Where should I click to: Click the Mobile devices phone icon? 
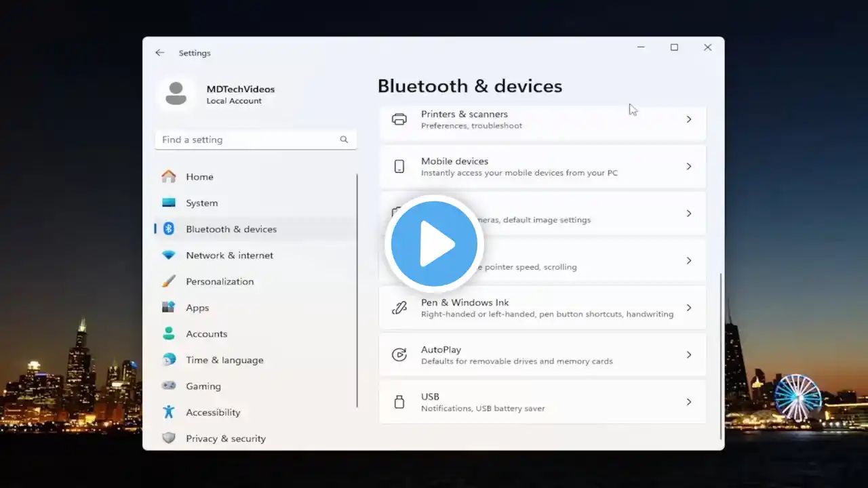(399, 167)
